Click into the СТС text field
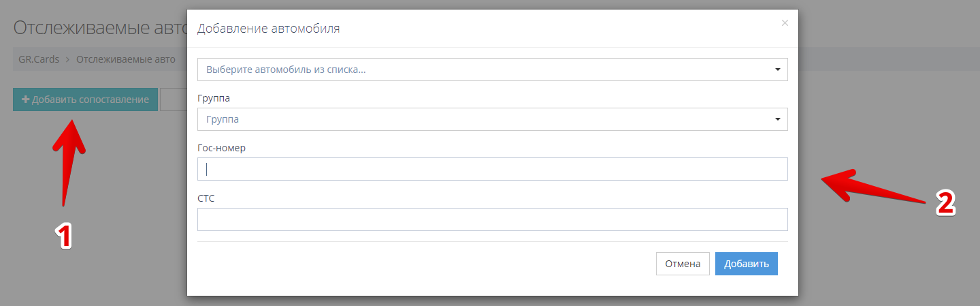This screenshot has height=306, width=980. click(x=492, y=219)
